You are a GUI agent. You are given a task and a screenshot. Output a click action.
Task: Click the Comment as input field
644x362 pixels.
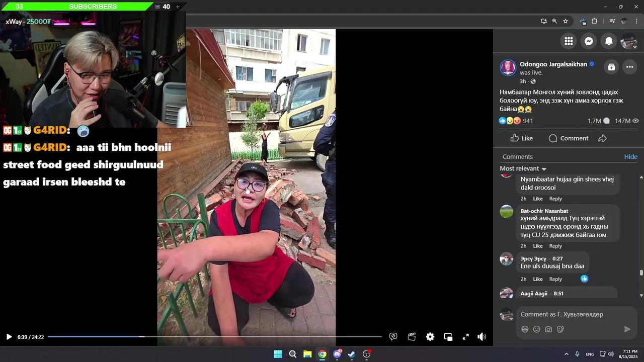tap(569, 314)
